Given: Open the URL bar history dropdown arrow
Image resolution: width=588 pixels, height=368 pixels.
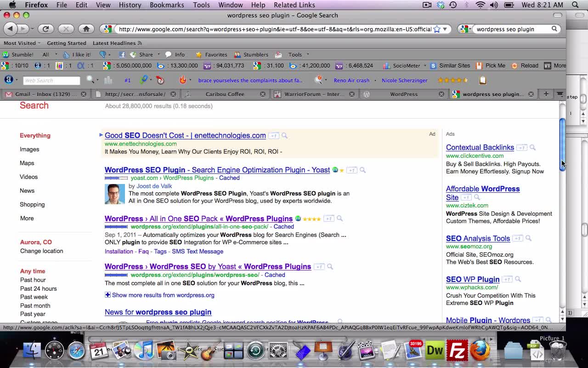Looking at the screenshot, I should pos(445,29).
